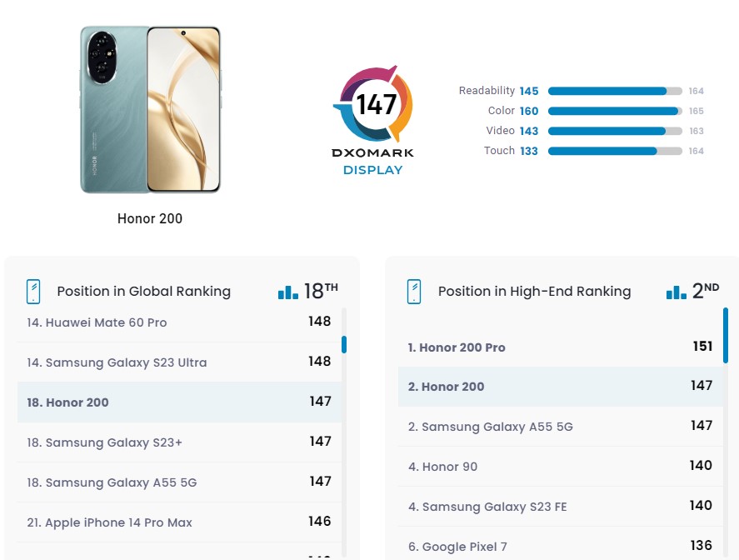Click the Color maximum value 165
The image size is (739, 560).
(697, 111)
